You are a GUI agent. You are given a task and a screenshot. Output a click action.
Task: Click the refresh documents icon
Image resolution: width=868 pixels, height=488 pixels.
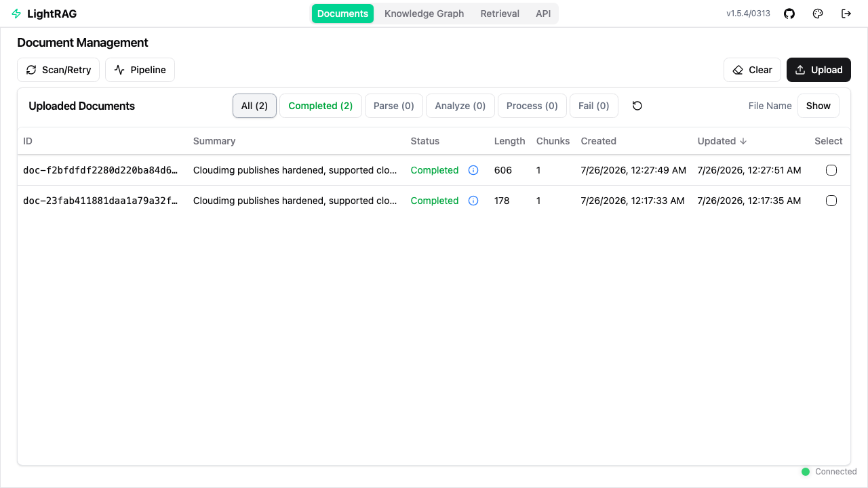tap(637, 106)
